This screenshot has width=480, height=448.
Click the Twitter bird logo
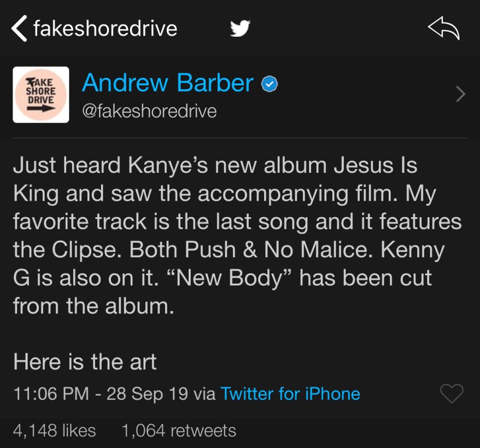click(x=240, y=28)
